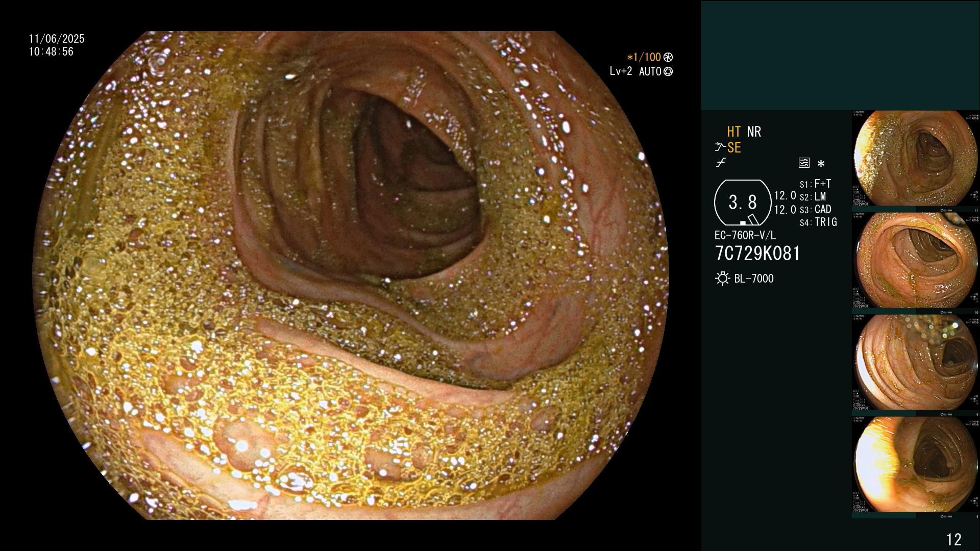Toggle the HT indicator

pyautogui.click(x=733, y=132)
